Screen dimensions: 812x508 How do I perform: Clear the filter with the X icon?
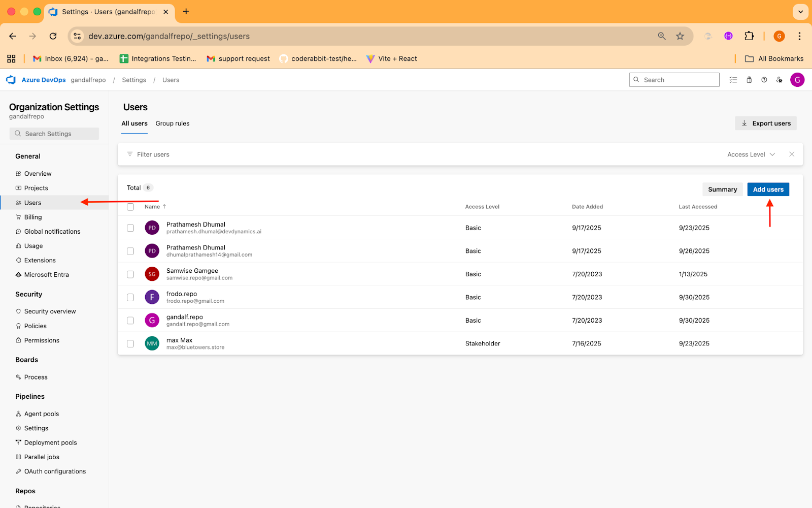click(x=792, y=154)
